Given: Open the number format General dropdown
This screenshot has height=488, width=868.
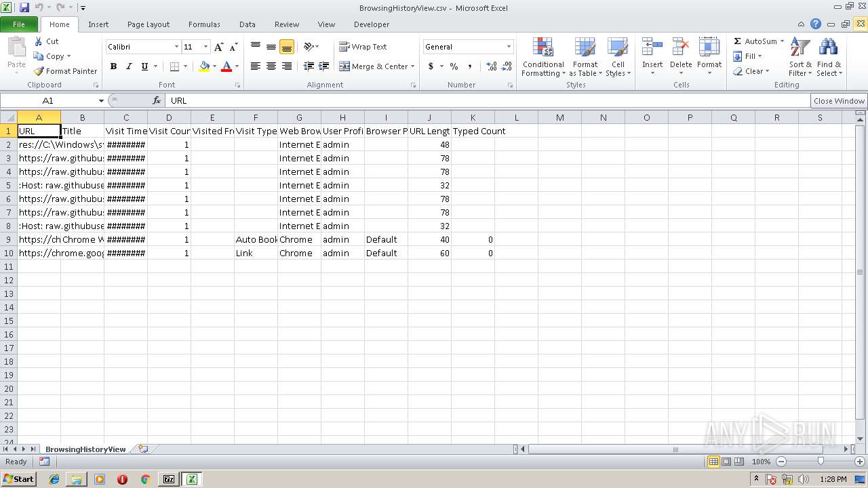Looking at the screenshot, I should point(509,47).
